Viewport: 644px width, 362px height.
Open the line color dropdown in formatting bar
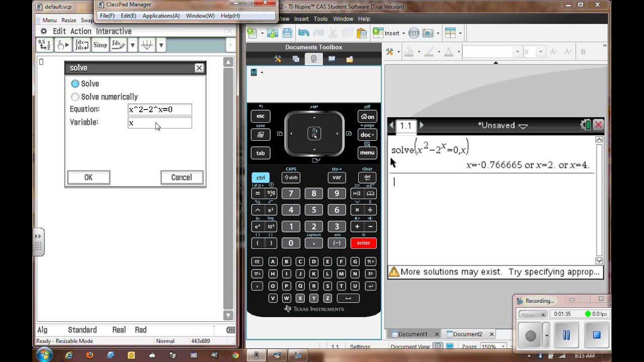pyautogui.click(x=438, y=51)
